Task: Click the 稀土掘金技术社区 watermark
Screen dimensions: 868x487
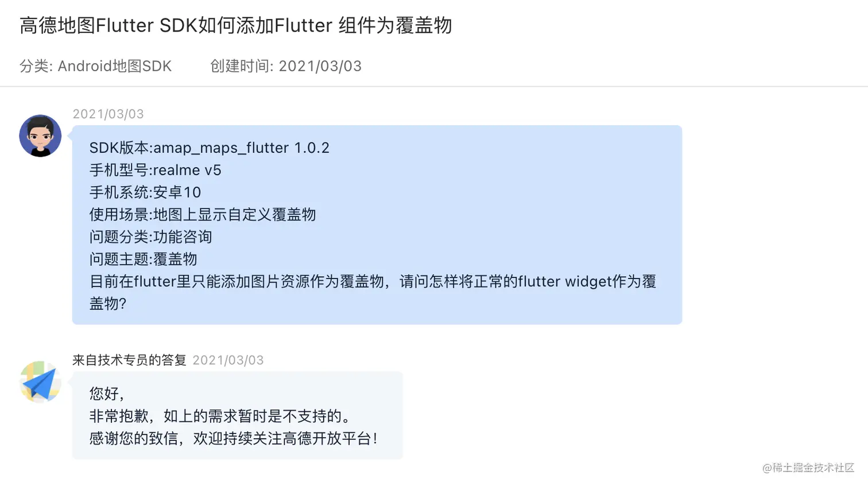Action: click(x=808, y=467)
